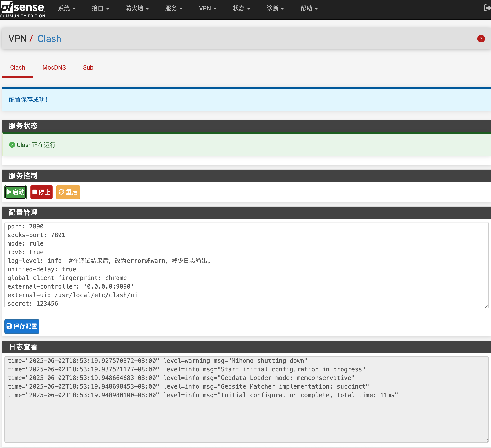Click the 保存配置 save config button
The height and width of the screenshot is (448, 491).
point(22,326)
